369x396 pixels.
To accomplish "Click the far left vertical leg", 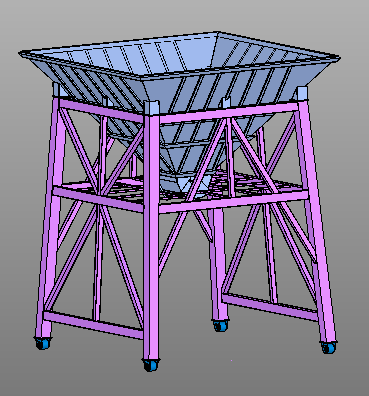I will [x=49, y=217].
